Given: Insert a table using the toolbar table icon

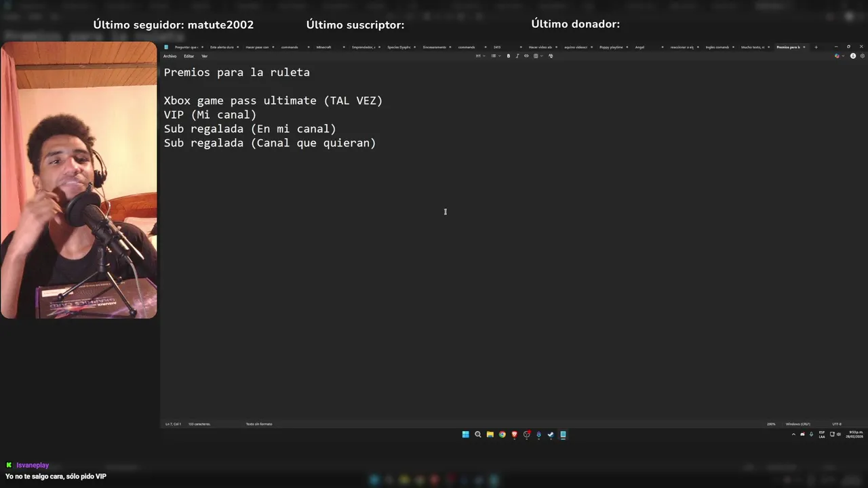Looking at the screenshot, I should pos(535,56).
